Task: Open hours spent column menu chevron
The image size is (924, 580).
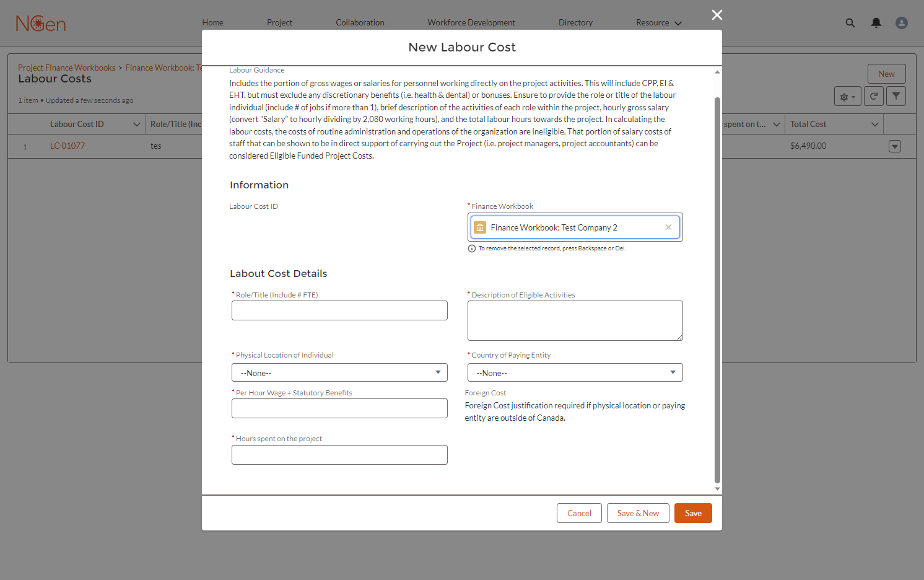Action: [x=777, y=125]
